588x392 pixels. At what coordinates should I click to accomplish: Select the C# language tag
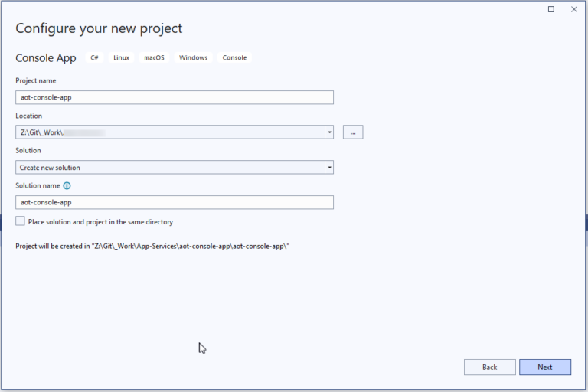[x=95, y=58]
